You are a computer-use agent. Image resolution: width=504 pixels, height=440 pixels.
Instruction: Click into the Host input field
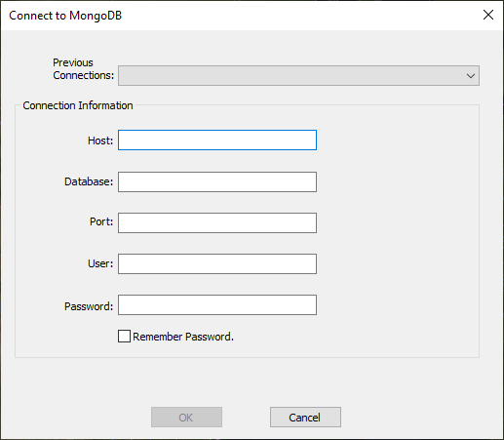pos(217,140)
